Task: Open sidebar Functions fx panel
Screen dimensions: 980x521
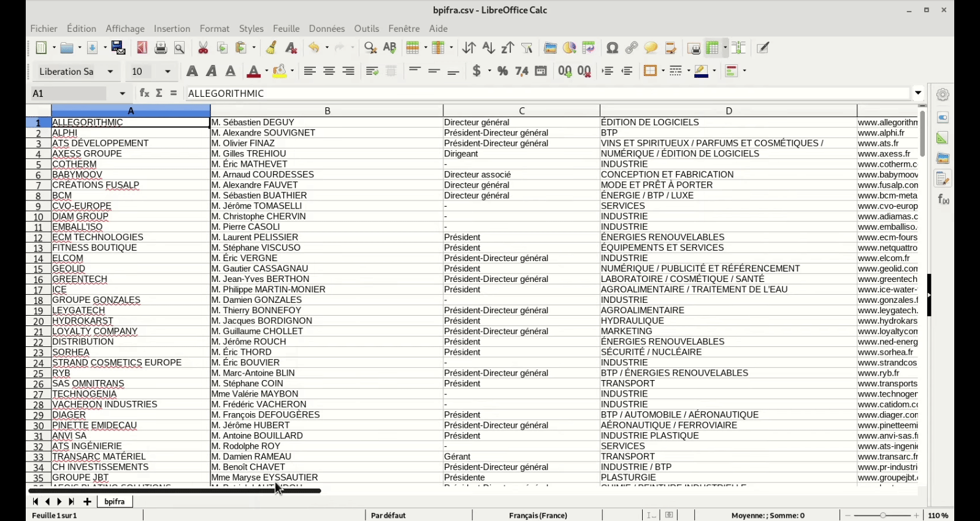Action: click(943, 200)
